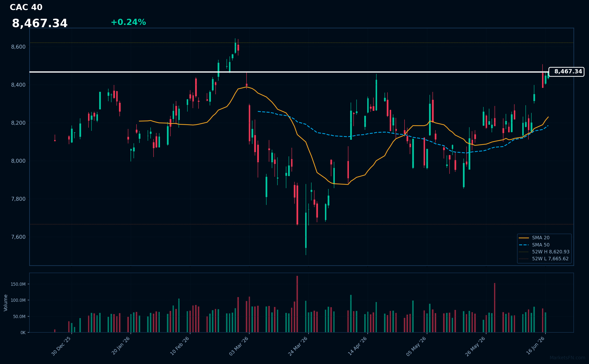Click the Volume axis title
The width and height of the screenshot is (589, 364).
point(6,303)
